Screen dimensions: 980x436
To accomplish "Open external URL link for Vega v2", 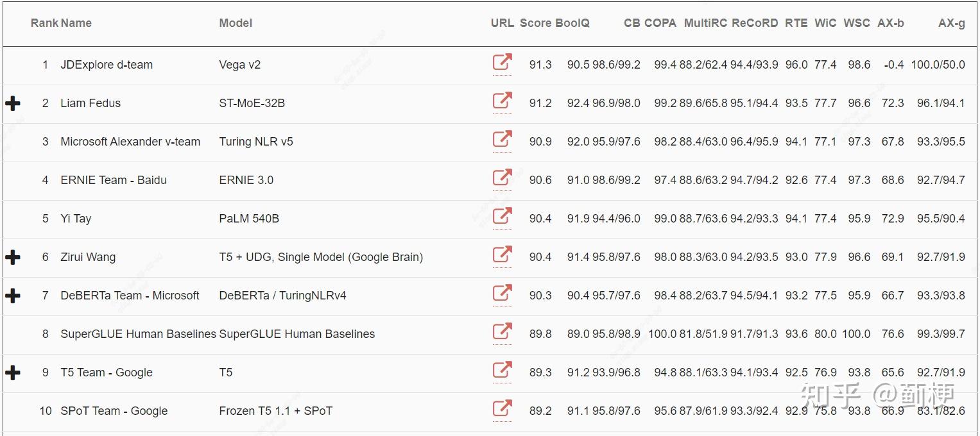I will pyautogui.click(x=502, y=63).
